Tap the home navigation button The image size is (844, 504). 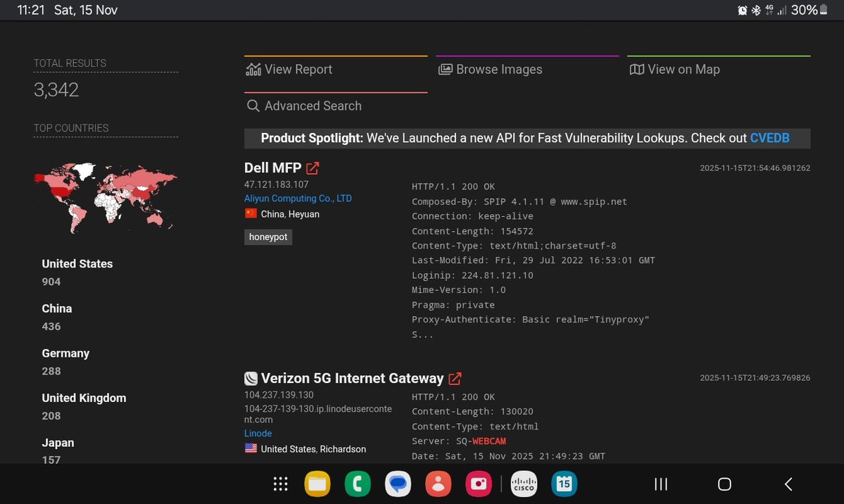point(724,484)
